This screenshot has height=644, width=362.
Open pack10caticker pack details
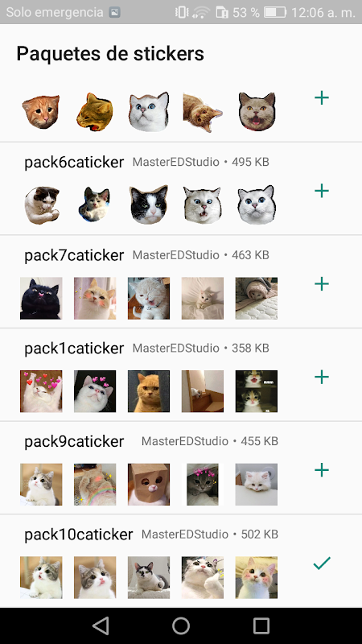[x=78, y=535]
